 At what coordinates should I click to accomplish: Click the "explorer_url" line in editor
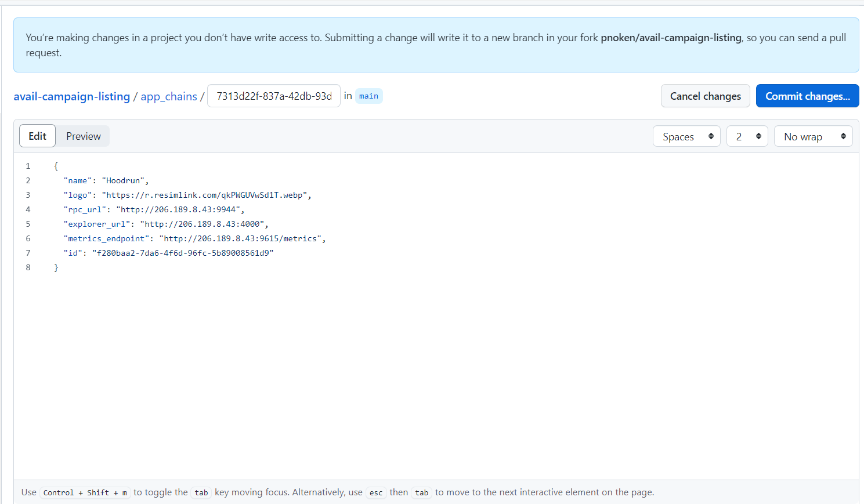point(166,224)
